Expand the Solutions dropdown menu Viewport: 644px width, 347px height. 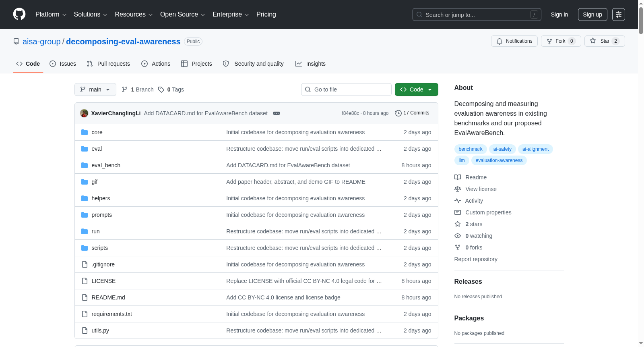(x=91, y=15)
